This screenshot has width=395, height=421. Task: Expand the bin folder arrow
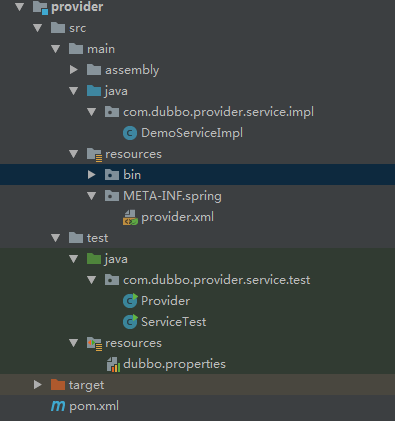(91, 174)
